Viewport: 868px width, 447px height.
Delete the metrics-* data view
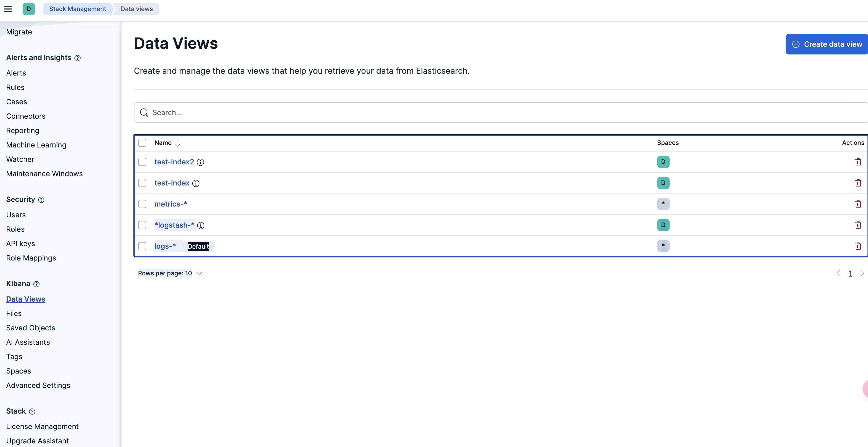(x=858, y=204)
